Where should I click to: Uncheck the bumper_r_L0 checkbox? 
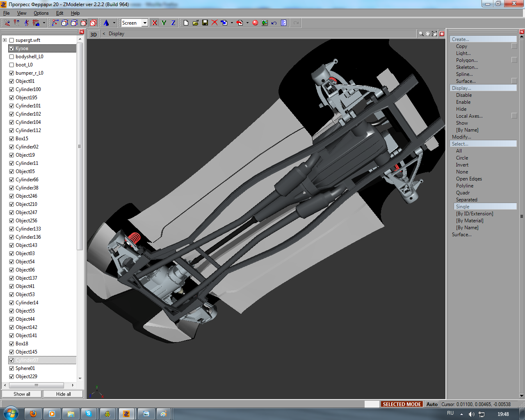[11, 73]
